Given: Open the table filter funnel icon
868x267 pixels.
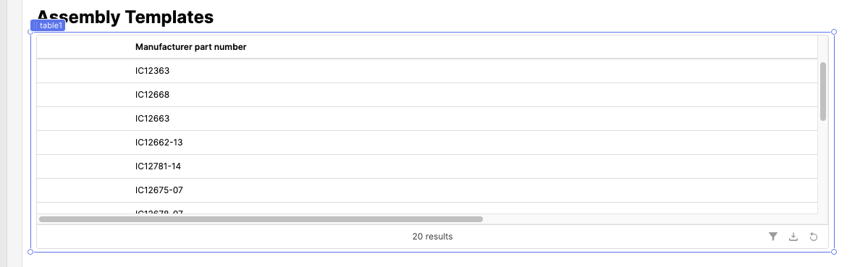Looking at the screenshot, I should (x=772, y=237).
